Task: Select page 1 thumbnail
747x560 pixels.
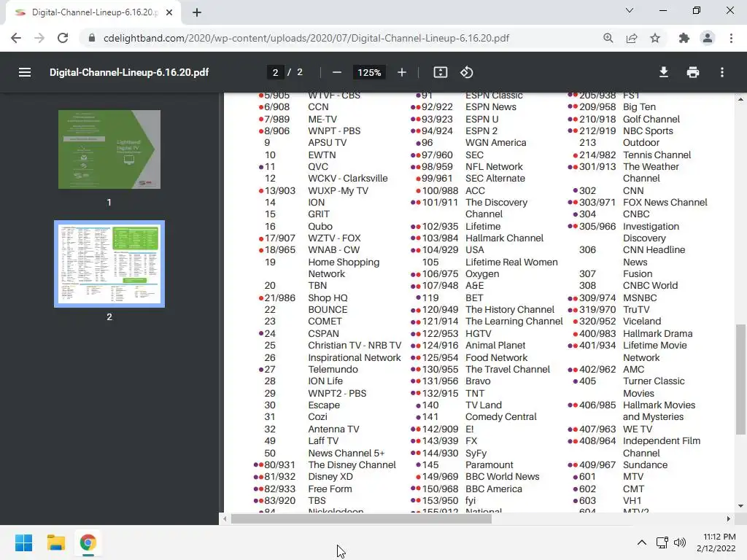Action: tap(109, 149)
